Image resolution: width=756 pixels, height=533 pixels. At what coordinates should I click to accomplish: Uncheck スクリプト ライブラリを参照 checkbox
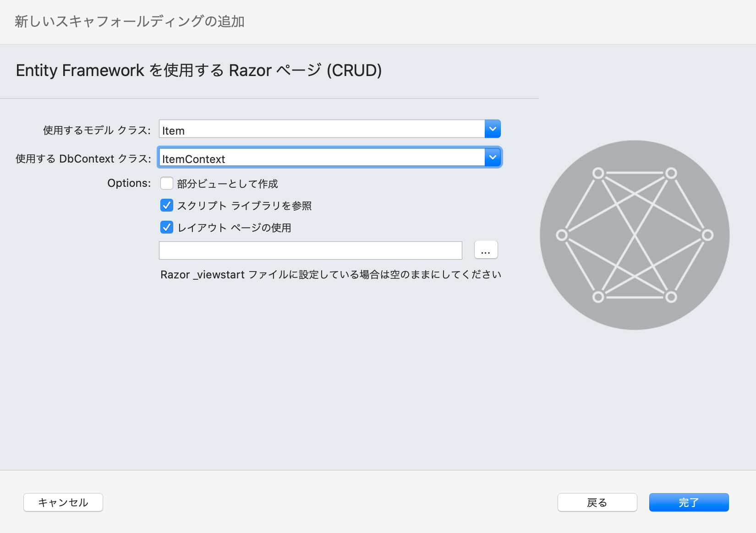pos(167,205)
